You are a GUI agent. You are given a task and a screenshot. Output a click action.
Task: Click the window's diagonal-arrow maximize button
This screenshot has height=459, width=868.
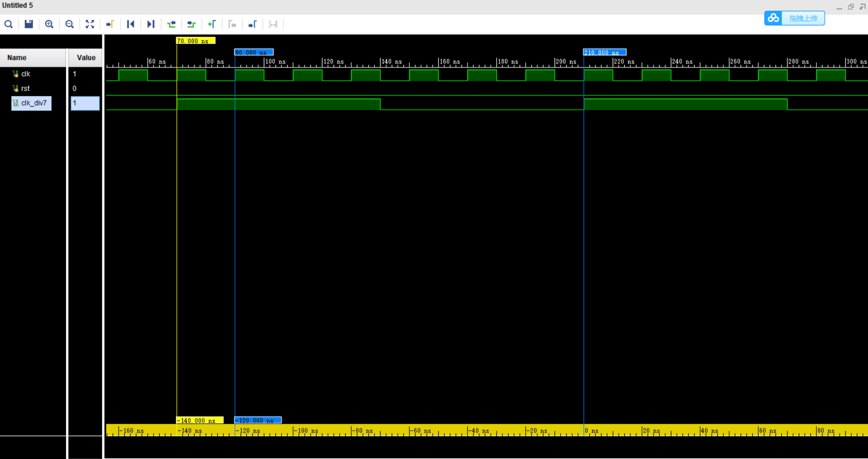pos(862,7)
